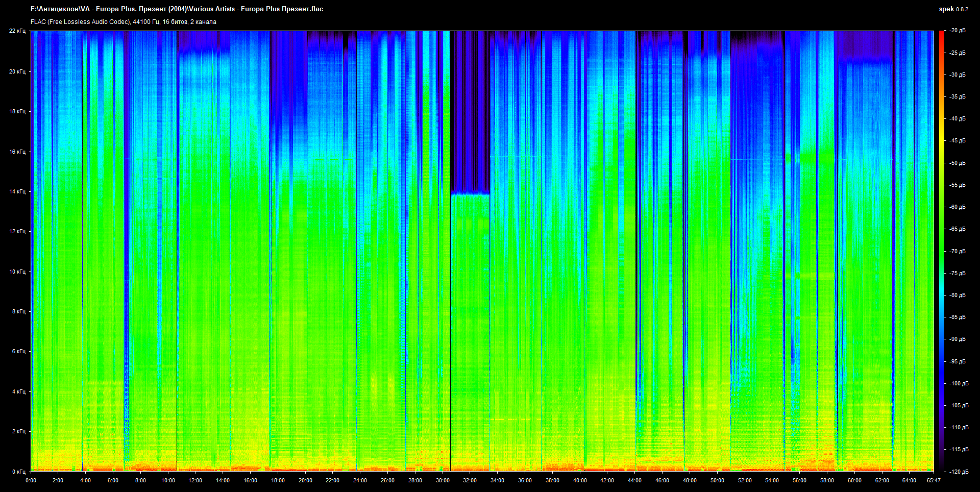Click the 65:47 end time marker

tap(934, 481)
